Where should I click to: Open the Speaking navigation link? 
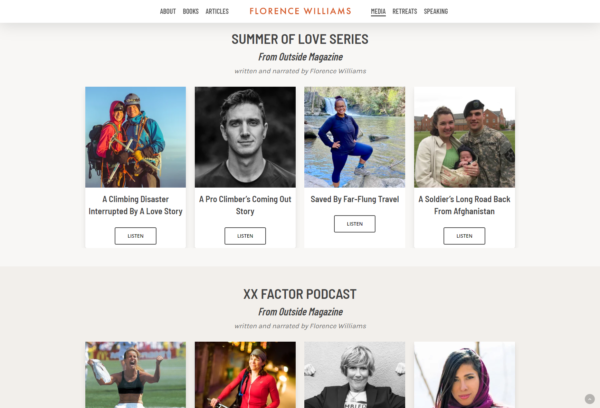click(x=435, y=11)
